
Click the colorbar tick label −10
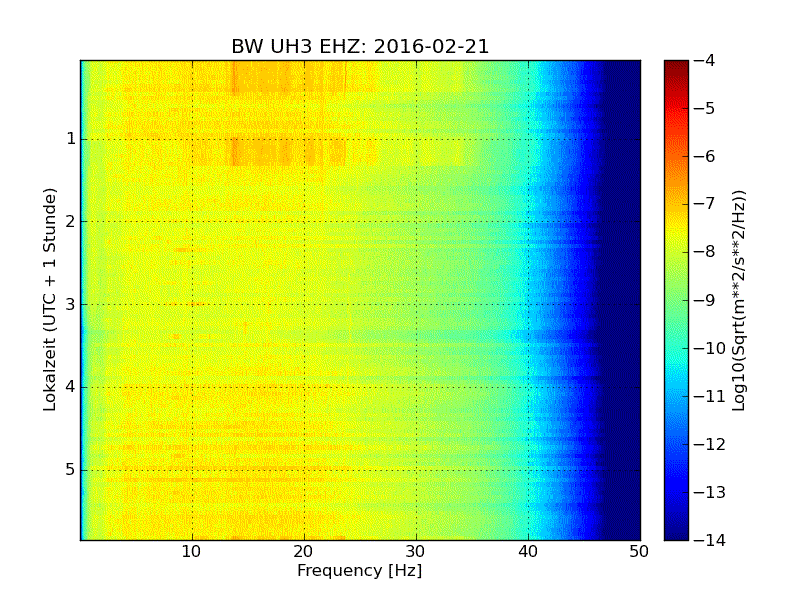coord(710,348)
